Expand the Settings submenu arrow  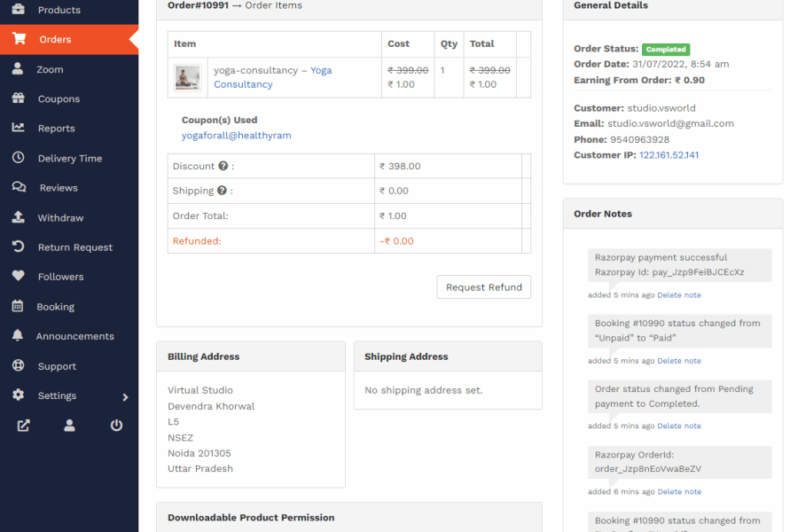pyautogui.click(x=125, y=397)
